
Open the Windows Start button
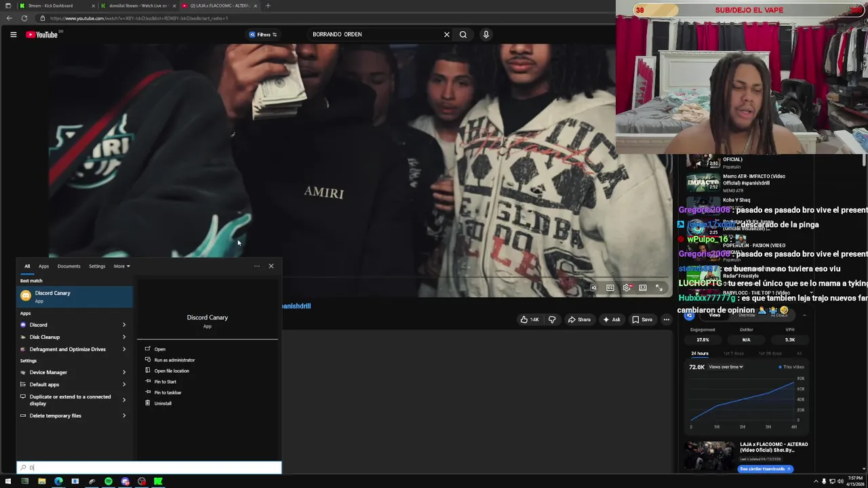(8, 481)
